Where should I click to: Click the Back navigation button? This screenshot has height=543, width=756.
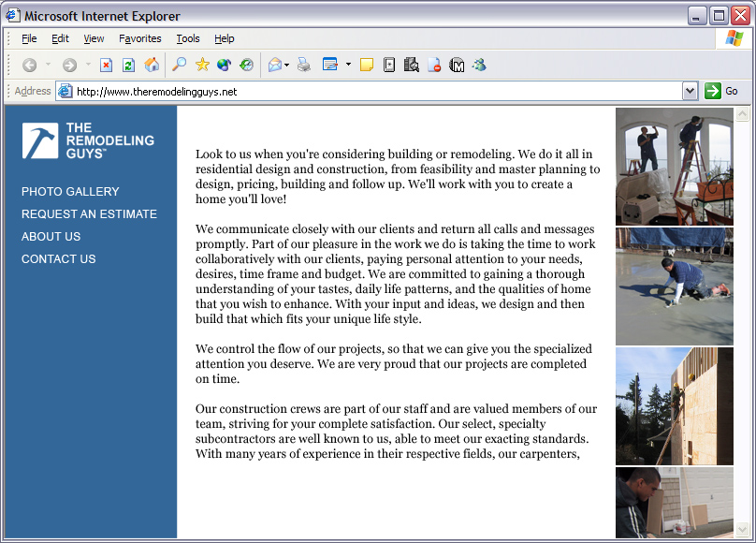[29, 66]
